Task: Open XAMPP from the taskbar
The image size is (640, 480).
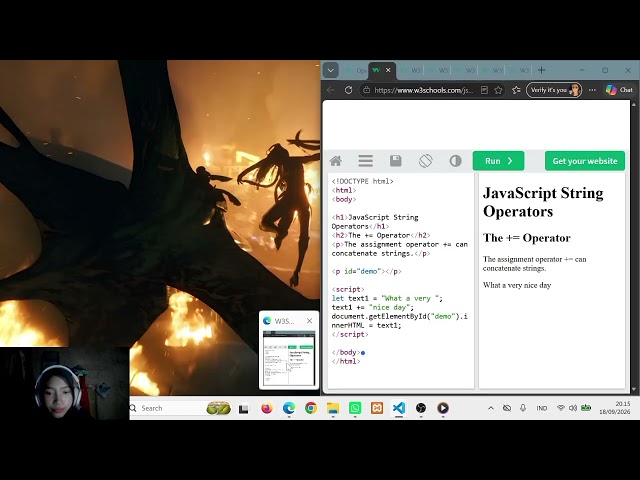Action: point(377,408)
